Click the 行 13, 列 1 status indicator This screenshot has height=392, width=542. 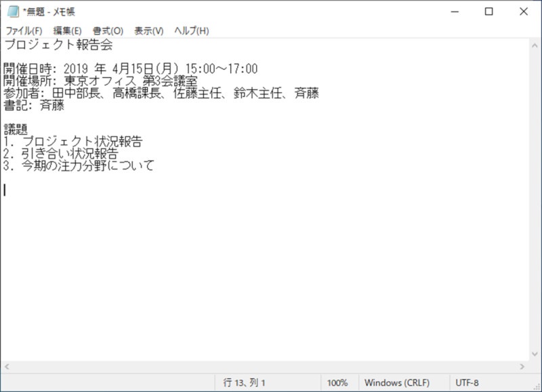(244, 383)
